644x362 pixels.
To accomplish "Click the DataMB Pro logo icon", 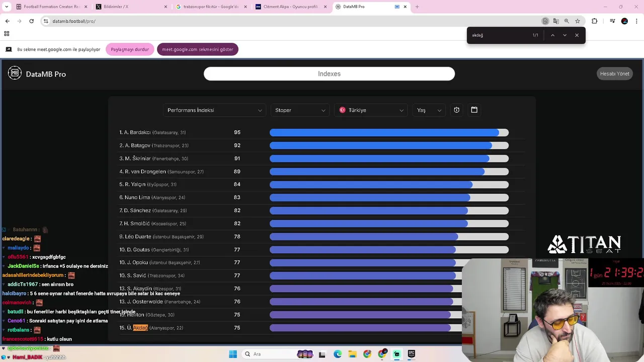I will pyautogui.click(x=15, y=73).
